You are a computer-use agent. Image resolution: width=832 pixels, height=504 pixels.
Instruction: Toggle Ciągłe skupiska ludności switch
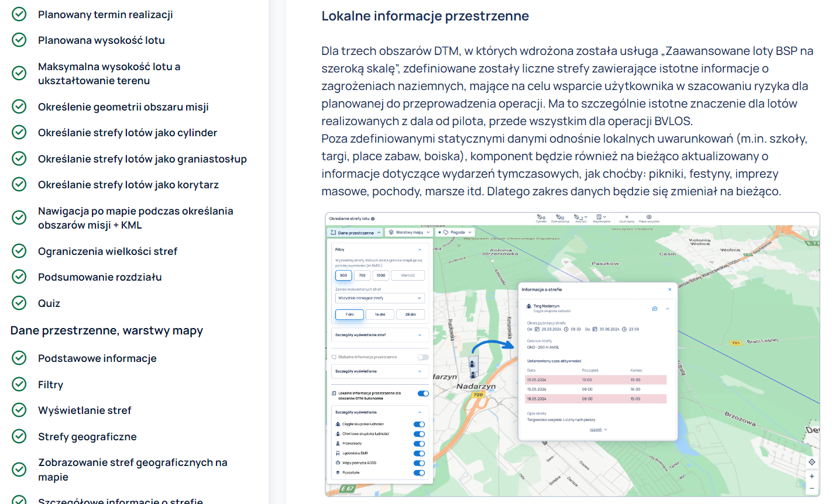[419, 424]
